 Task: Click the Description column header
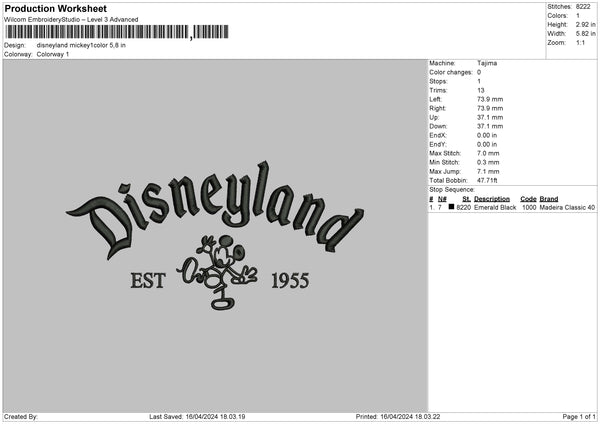pos(492,199)
